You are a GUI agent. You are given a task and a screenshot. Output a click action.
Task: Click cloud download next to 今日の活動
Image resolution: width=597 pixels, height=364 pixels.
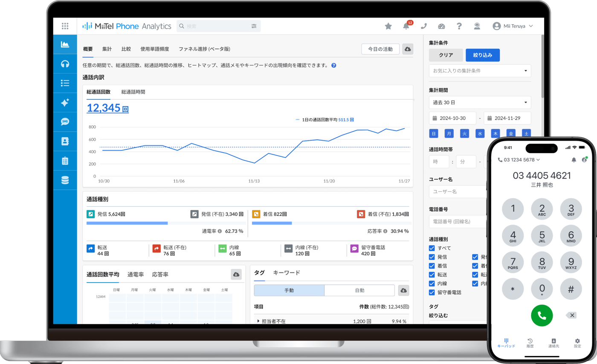[408, 49]
